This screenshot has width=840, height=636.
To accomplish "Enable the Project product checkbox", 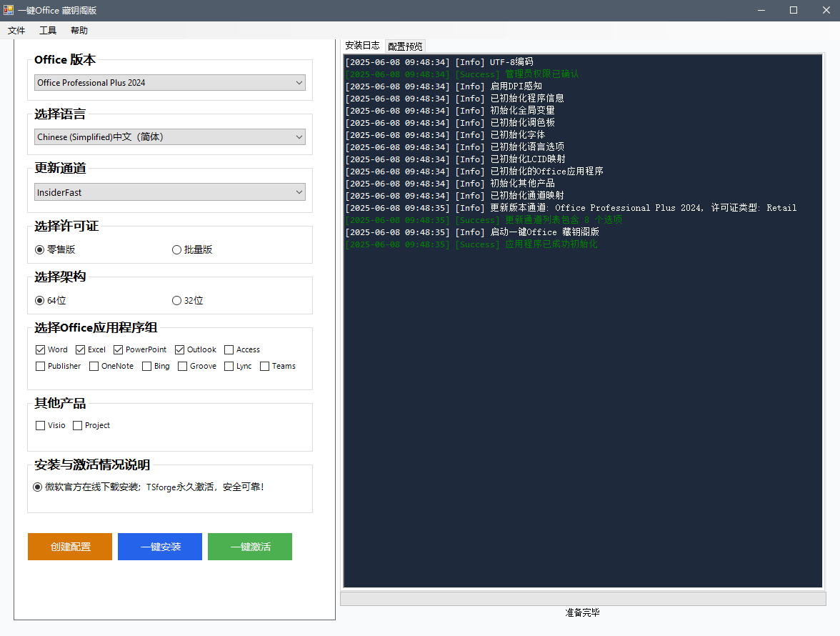I will (78, 425).
